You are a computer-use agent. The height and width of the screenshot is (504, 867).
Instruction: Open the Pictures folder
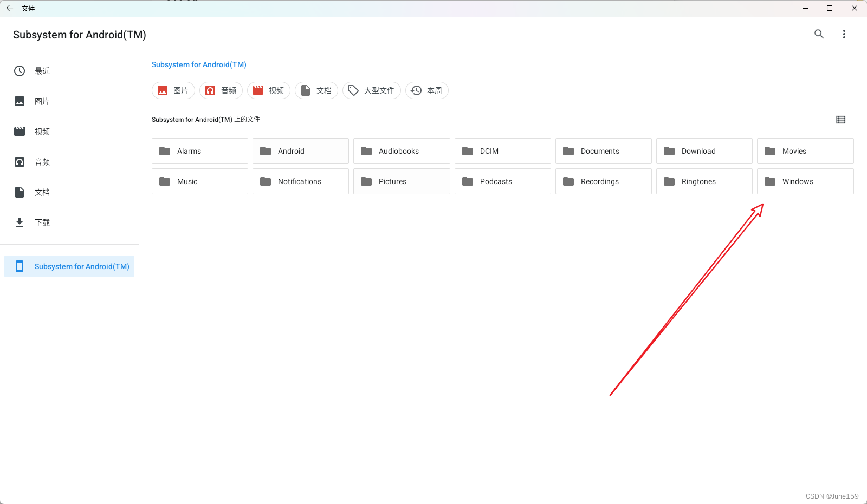point(402,181)
